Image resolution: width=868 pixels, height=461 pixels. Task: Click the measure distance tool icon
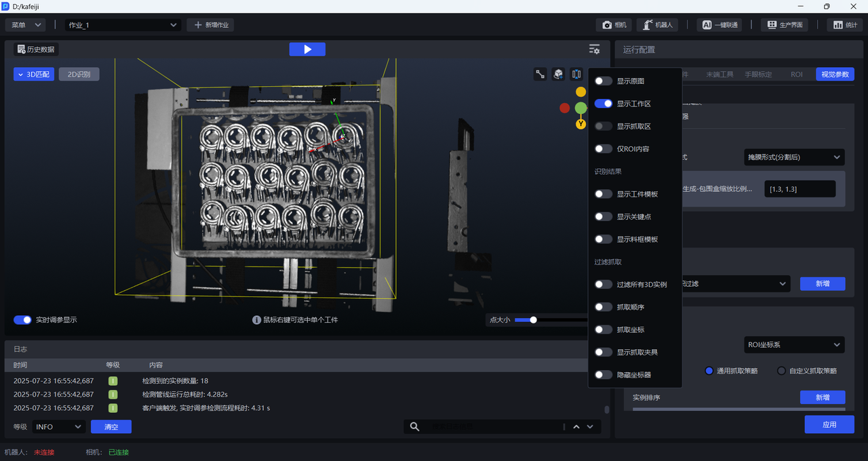[x=540, y=74]
